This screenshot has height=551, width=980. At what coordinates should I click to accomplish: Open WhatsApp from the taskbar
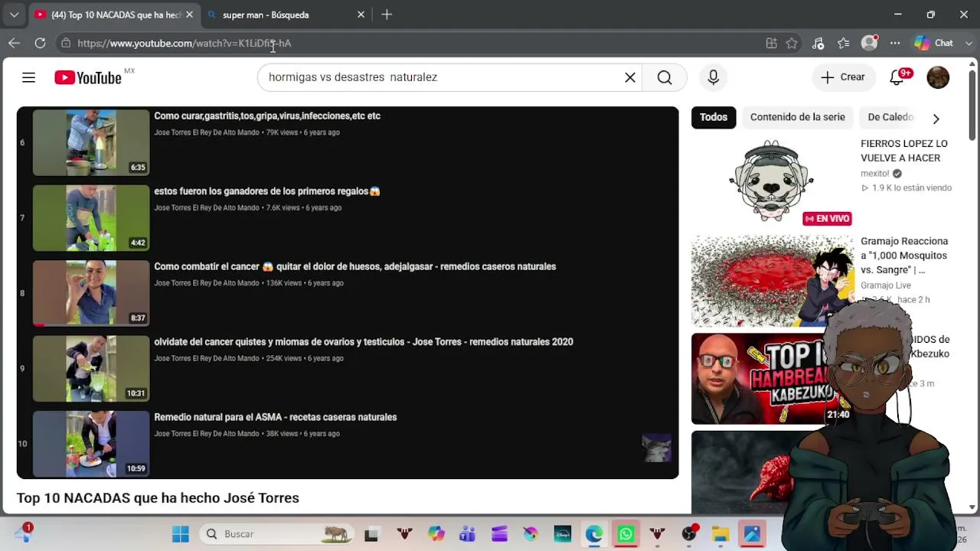[626, 534]
